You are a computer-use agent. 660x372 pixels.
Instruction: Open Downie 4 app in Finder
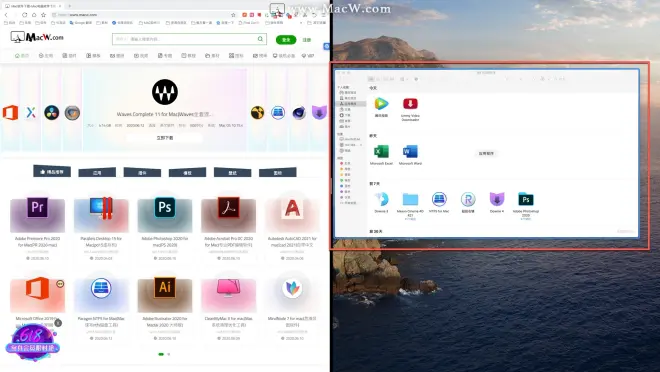pyautogui.click(x=497, y=199)
